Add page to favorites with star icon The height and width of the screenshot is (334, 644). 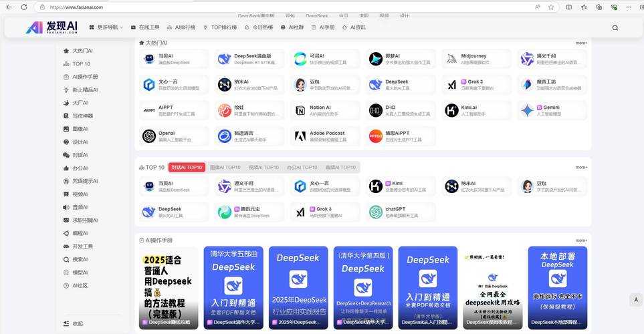click(551, 7)
